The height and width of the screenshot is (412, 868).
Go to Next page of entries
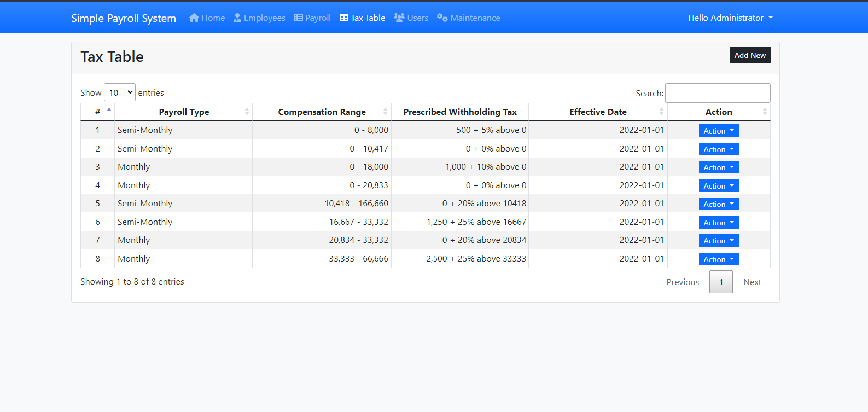click(x=752, y=282)
